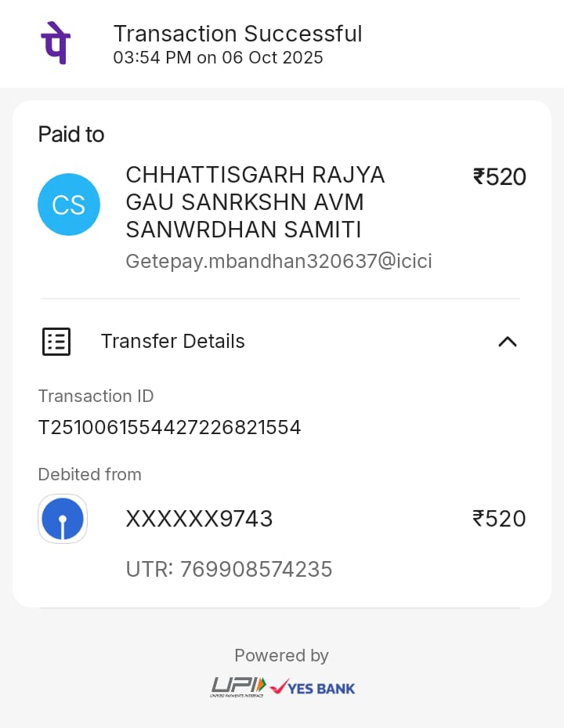Click the UPI logo at the bottom
The width and height of the screenshot is (564, 728).
point(238,687)
